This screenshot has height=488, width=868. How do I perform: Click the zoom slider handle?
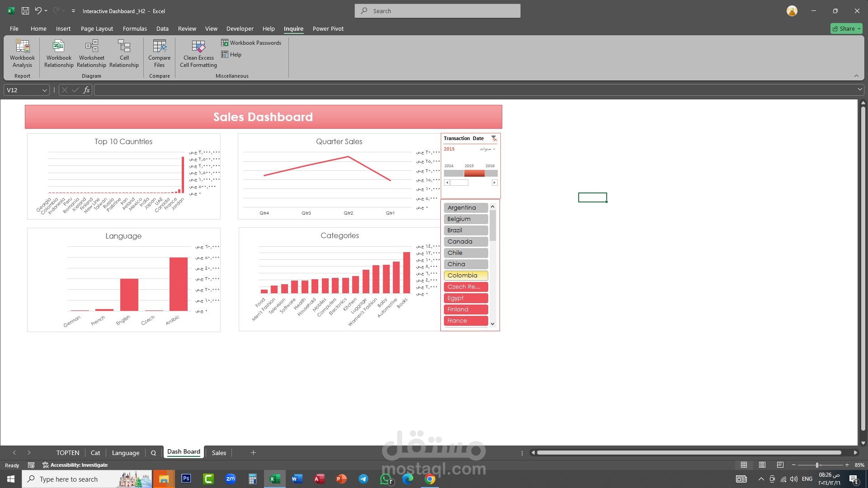(x=817, y=465)
